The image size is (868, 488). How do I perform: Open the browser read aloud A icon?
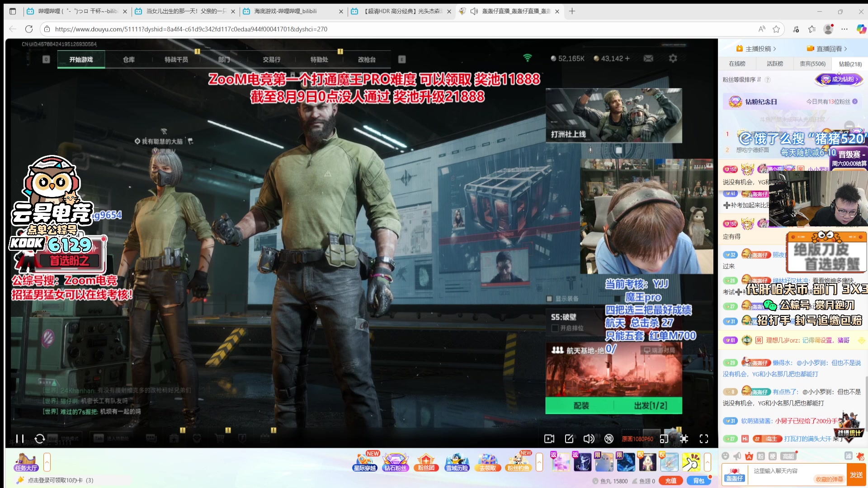point(762,29)
